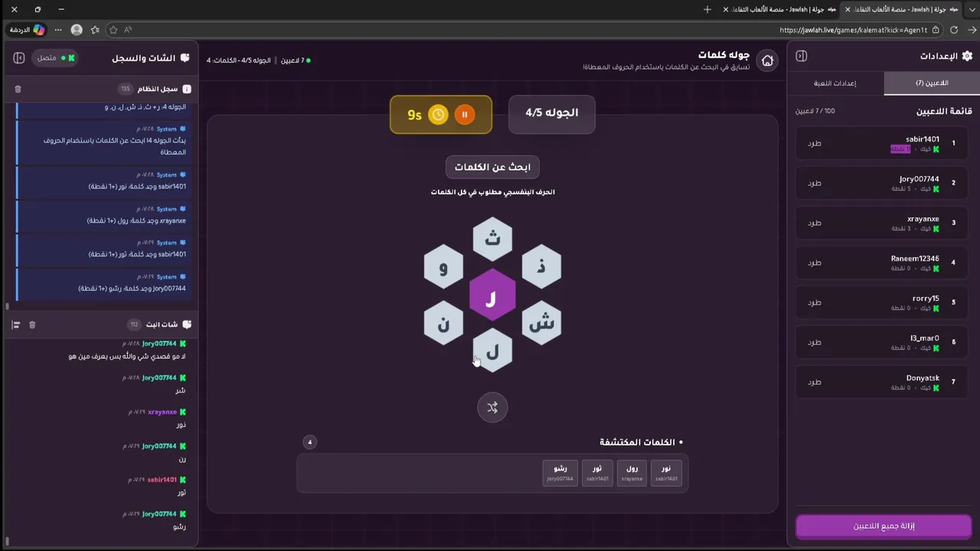Delete the system log with its trash icon
980x551 pixels.
(18, 89)
